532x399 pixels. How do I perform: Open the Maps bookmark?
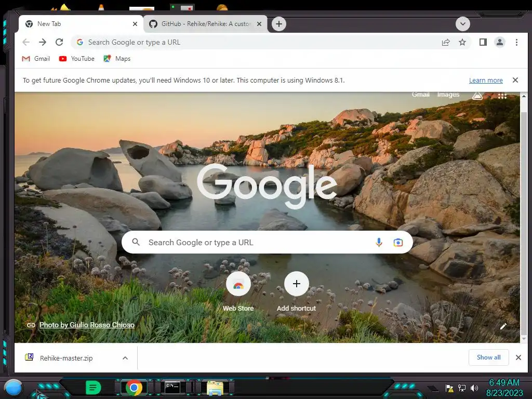tap(117, 59)
